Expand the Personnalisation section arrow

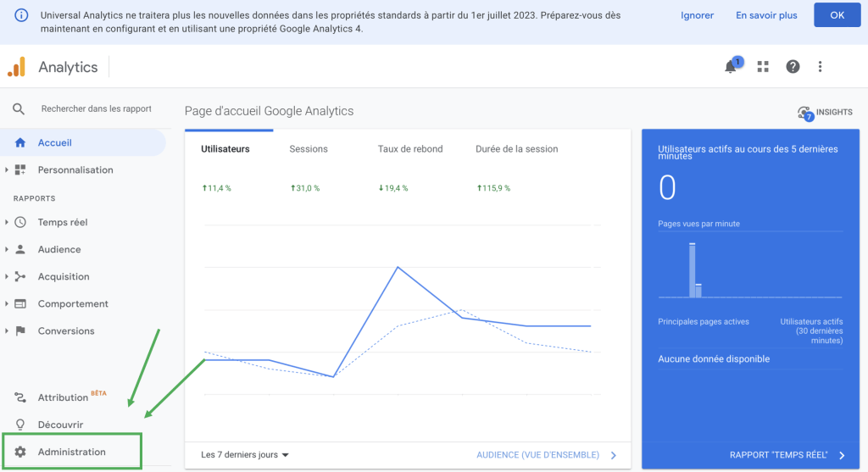7,169
